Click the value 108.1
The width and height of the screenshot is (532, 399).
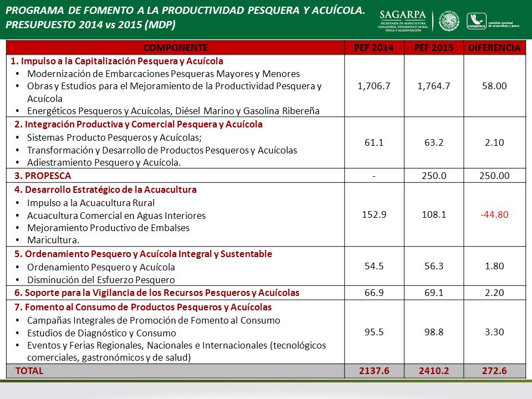pos(433,214)
